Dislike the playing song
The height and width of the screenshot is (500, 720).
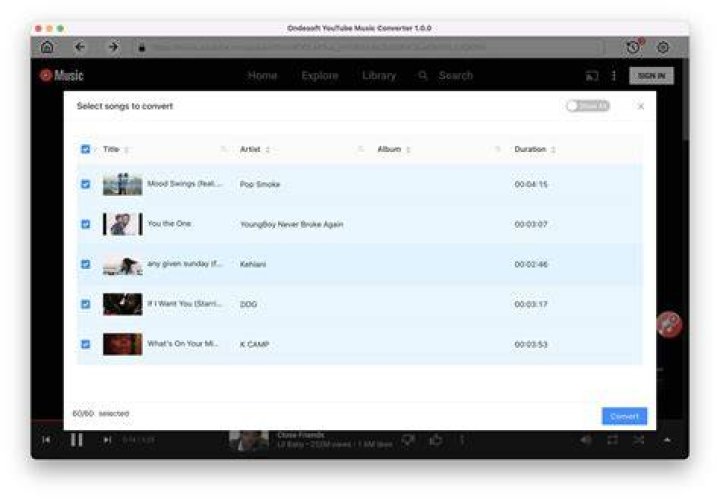tap(408, 440)
